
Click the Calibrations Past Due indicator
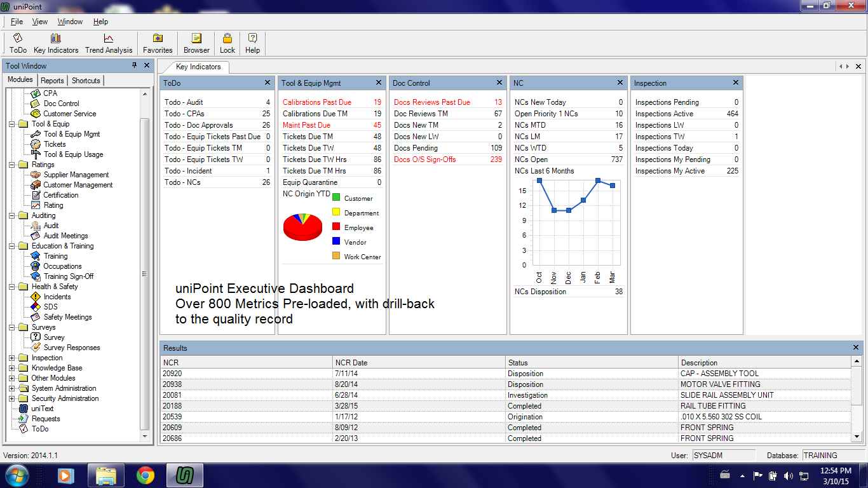[332, 102]
